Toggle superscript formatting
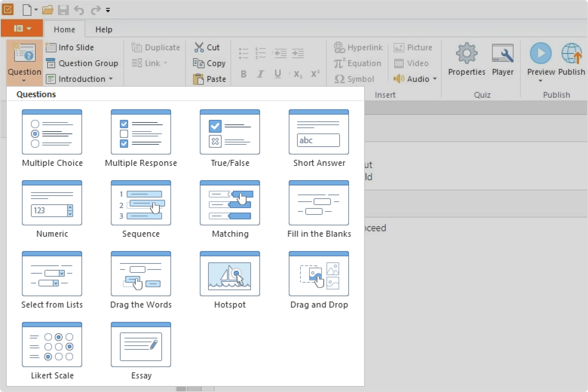This screenshot has width=588, height=392. (315, 74)
